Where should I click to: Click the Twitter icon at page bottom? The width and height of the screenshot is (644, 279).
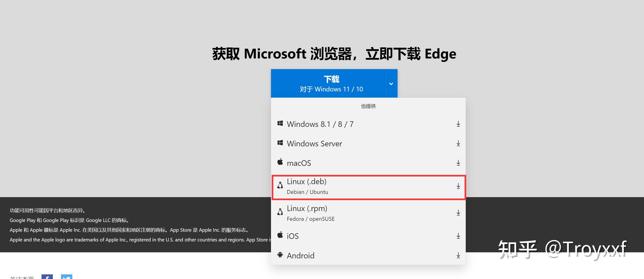click(x=67, y=277)
